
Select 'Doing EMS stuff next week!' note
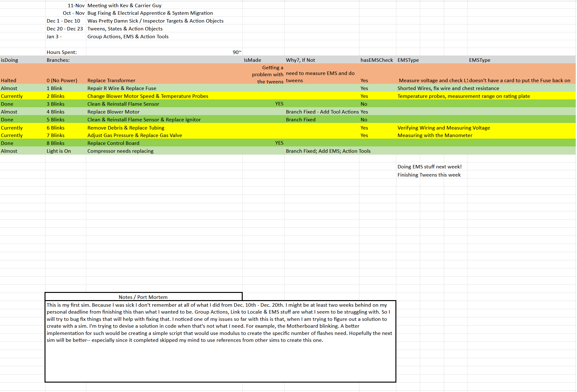pyautogui.click(x=429, y=167)
